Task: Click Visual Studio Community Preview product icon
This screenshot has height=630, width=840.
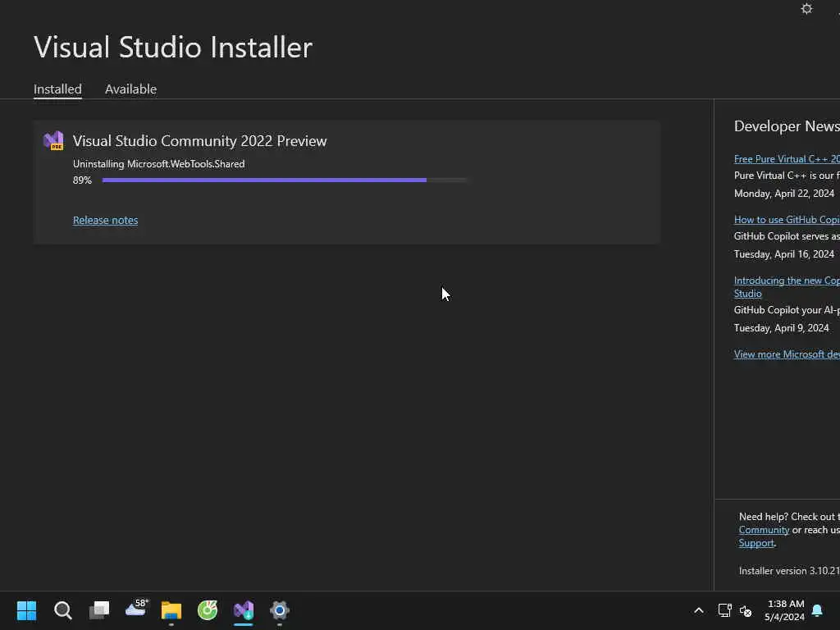Action: coord(53,141)
